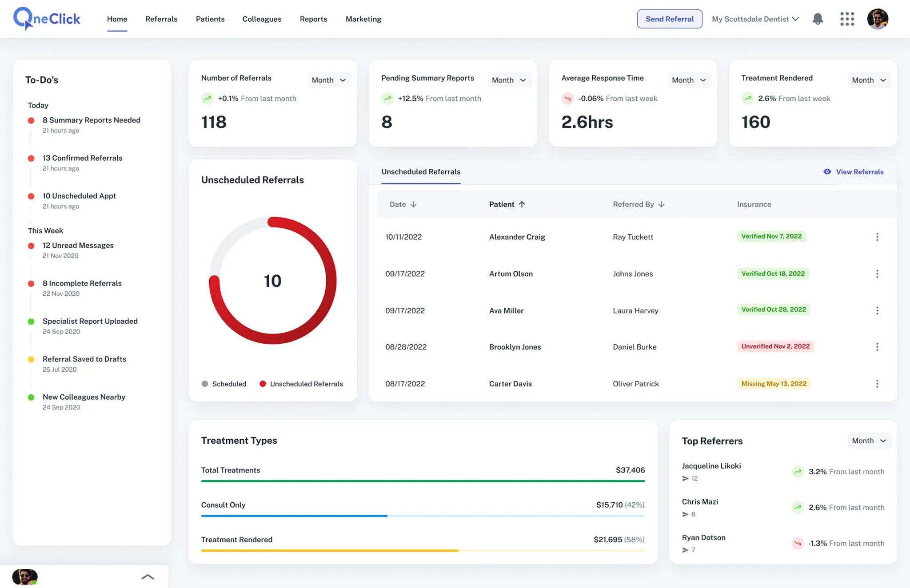The width and height of the screenshot is (910, 588).
Task: Open the notifications bell
Action: [818, 19]
